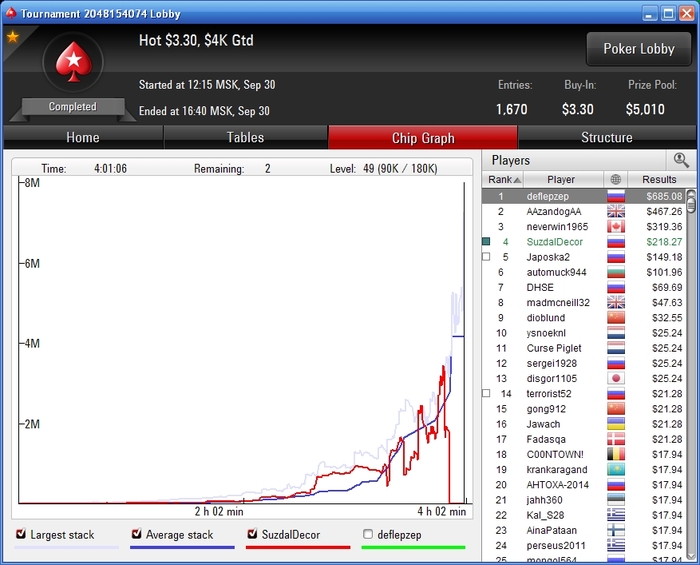Viewport: 700px width, 565px height.
Task: Click the Belgian flag beside C00NTOWN!
Action: tap(616, 454)
